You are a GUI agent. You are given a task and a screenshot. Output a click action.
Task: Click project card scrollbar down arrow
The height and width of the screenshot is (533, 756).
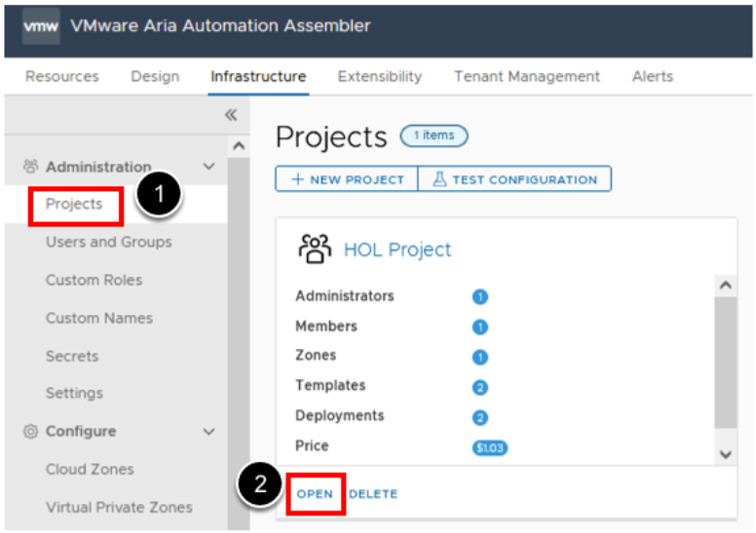(x=726, y=454)
